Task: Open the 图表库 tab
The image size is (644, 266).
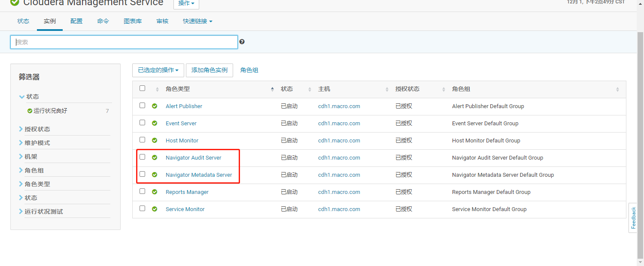Action: click(x=133, y=21)
